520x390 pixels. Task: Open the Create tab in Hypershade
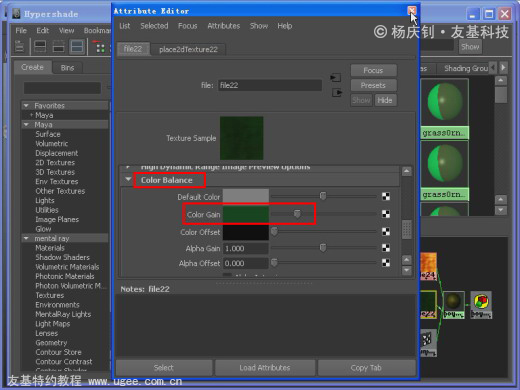(x=32, y=67)
